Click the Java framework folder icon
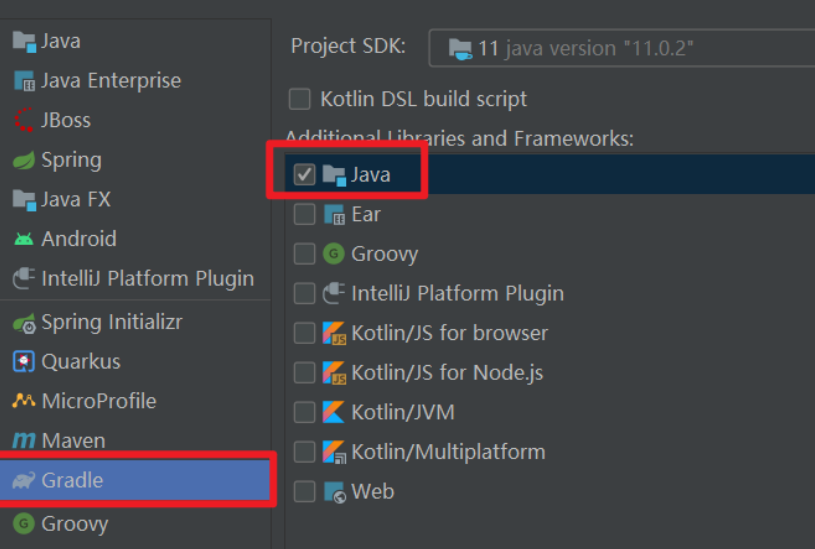815x549 pixels. coord(334,175)
